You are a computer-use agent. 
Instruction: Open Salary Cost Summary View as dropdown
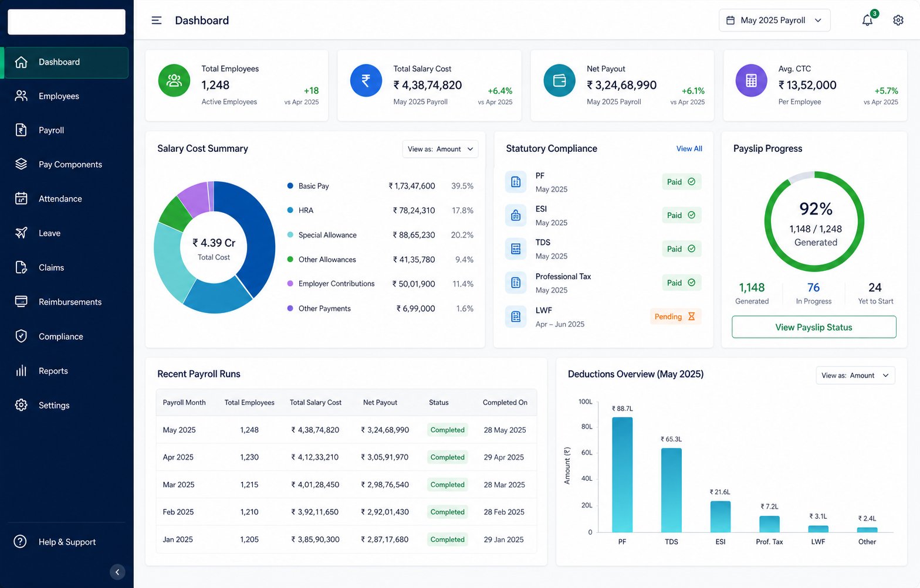coord(440,149)
